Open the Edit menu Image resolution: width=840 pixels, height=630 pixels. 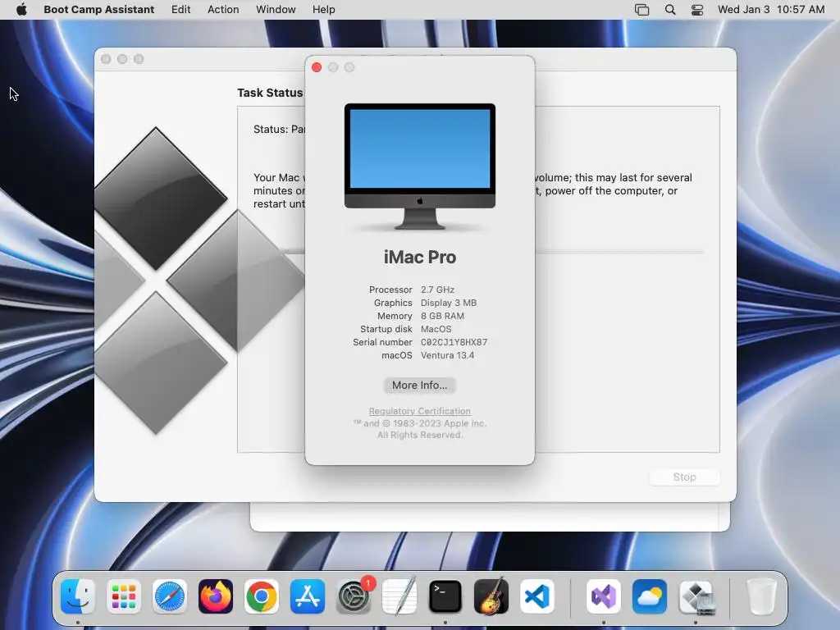click(180, 9)
